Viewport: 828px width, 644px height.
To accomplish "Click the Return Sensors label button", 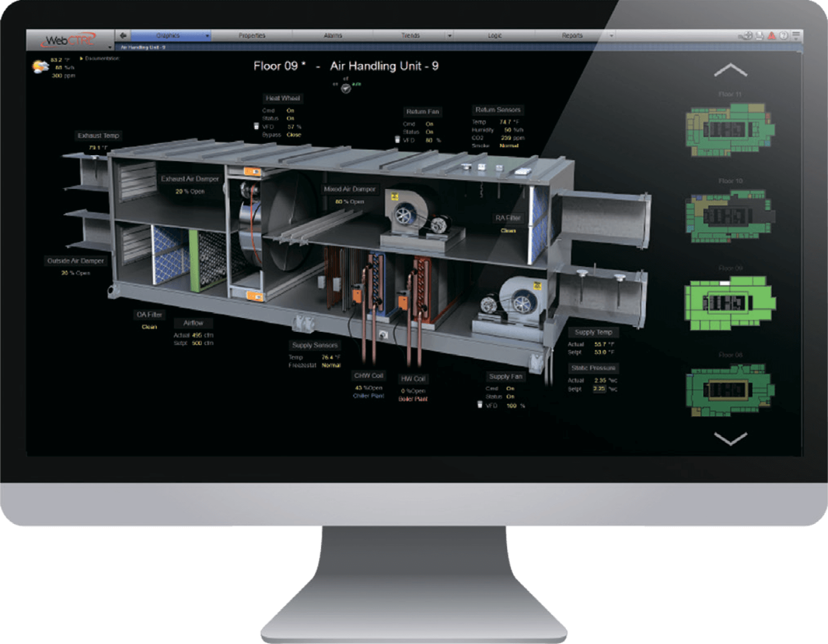I will [x=498, y=110].
